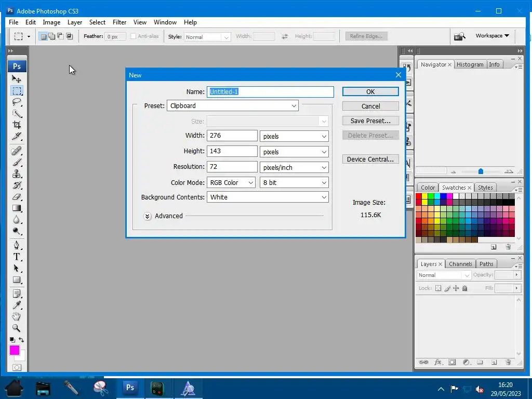
Task: Select the Eyedropper tool
Action: (x=16, y=305)
